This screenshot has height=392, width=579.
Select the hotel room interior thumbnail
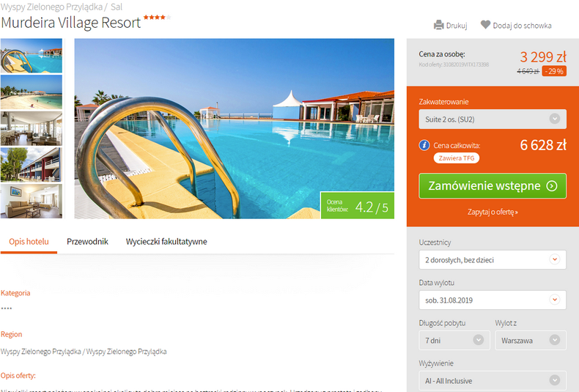pyautogui.click(x=32, y=201)
